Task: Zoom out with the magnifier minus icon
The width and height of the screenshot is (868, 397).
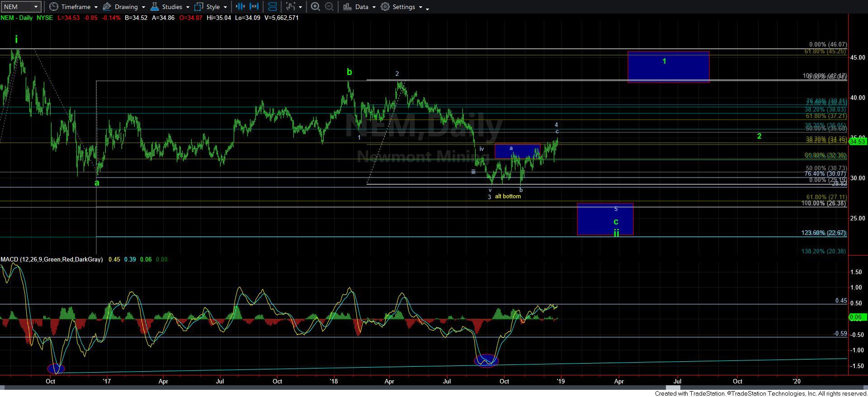Action: click(x=330, y=7)
